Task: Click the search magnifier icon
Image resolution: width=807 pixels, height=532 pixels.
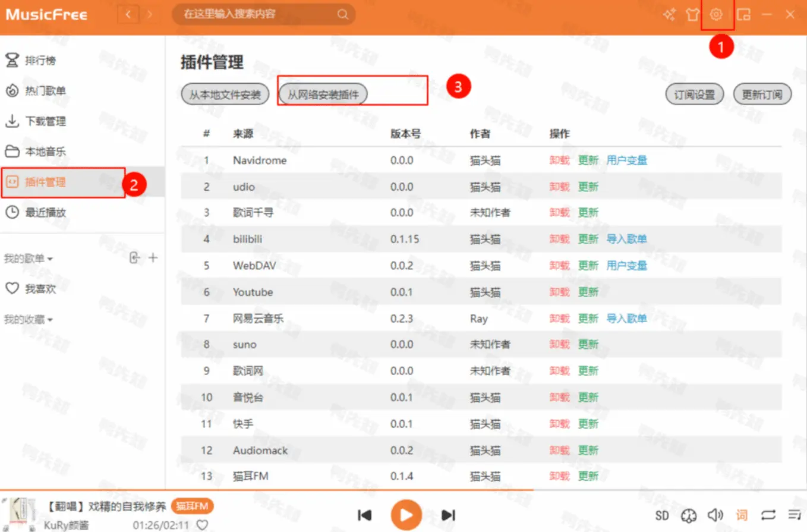Action: 343,15
